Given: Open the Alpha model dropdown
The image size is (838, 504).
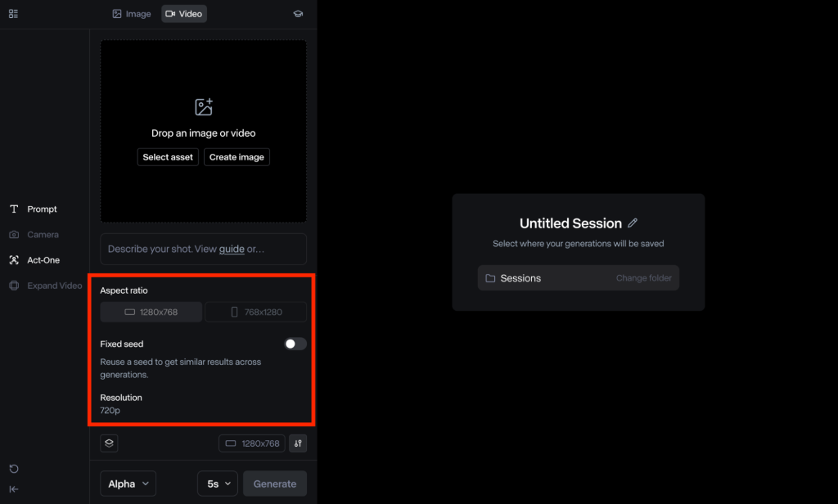Looking at the screenshot, I should [128, 484].
